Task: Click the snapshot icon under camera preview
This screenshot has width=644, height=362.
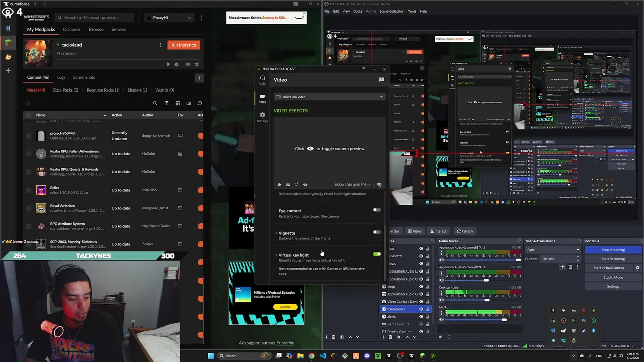Action: click(296, 185)
